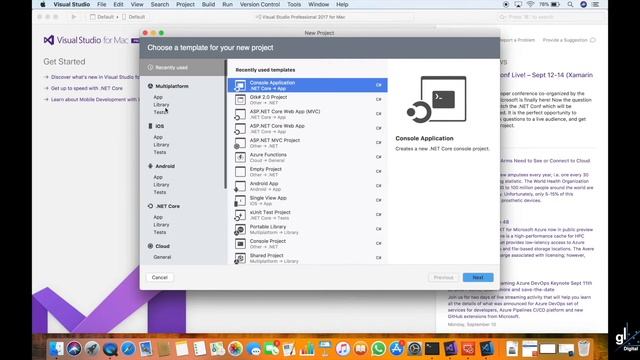Open C# language dropdown for Console Application
Screen dimensions: 640x360
[379, 85]
